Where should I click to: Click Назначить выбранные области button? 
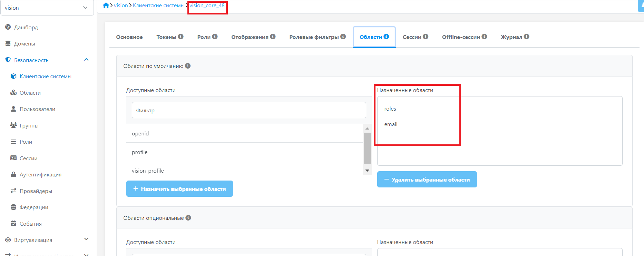(179, 189)
